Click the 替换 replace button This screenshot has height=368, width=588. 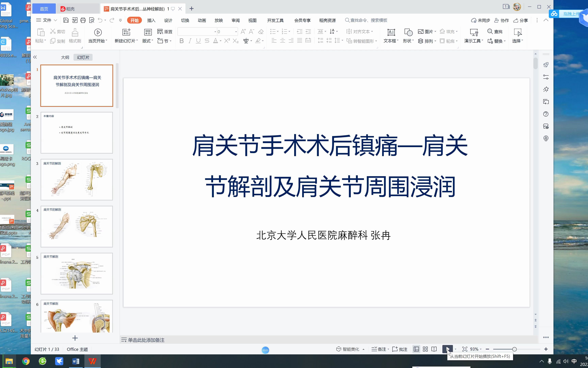[496, 41]
